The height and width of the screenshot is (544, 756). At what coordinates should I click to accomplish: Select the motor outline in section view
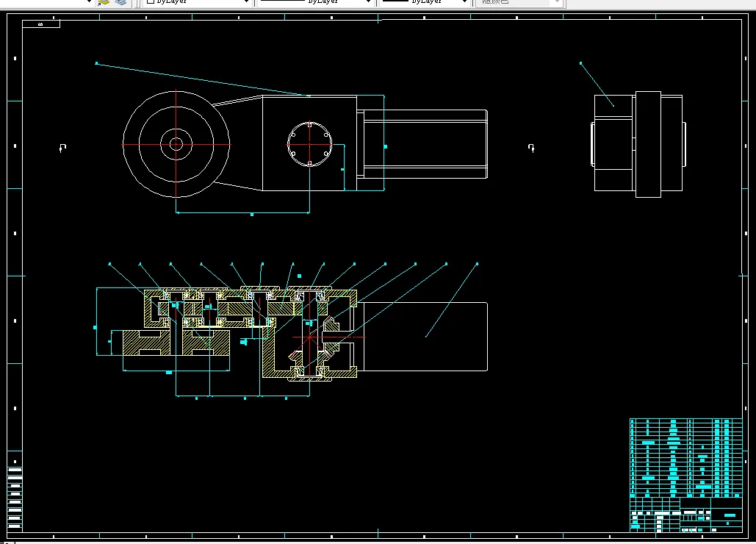pos(425,337)
